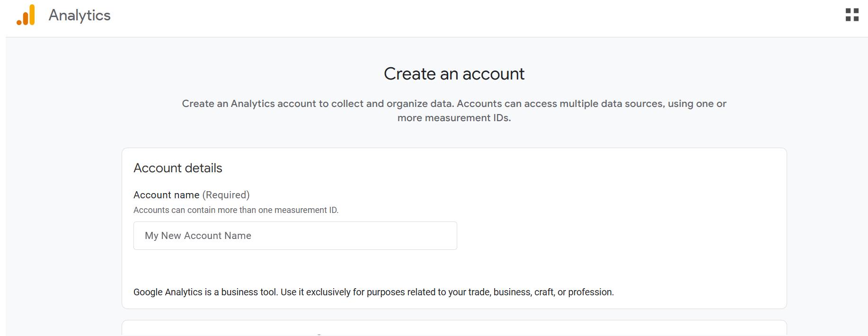Click the business tool disclaimer text
The height and width of the screenshot is (336, 868).
click(x=373, y=292)
